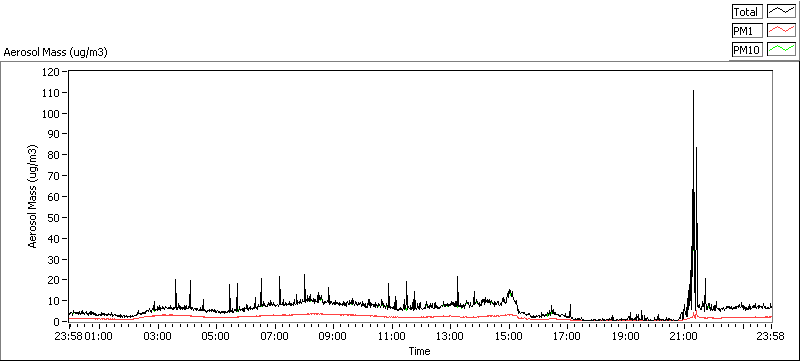Image resolution: width=800 pixels, height=361 pixels.
Task: Click the 80 y-axis tick value
Action: (55, 155)
